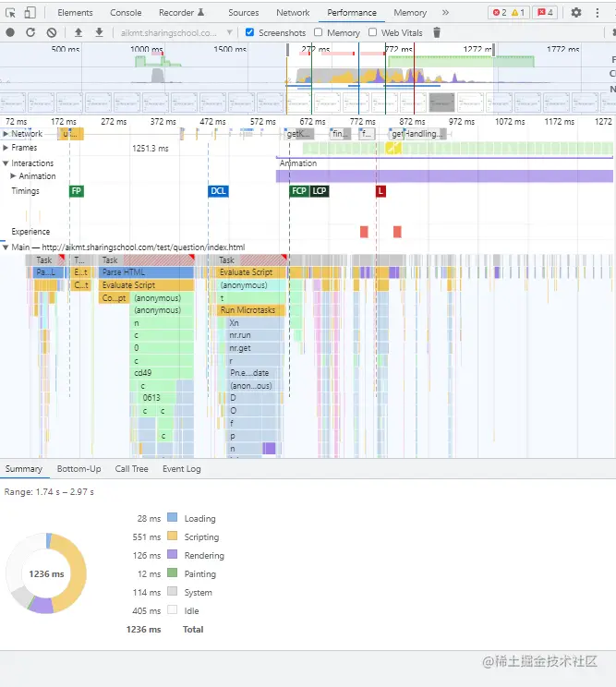Select the 0613 function block
The height and width of the screenshot is (687, 616).
[x=158, y=398]
